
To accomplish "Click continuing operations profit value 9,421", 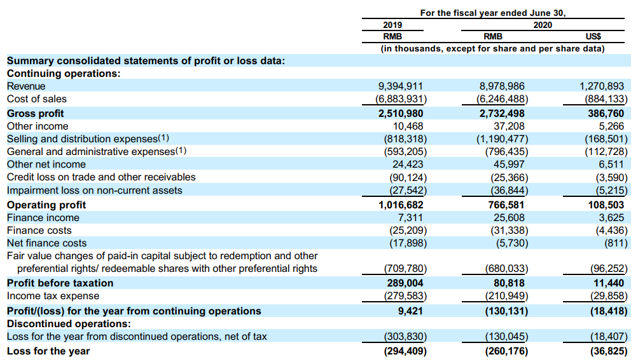I will 410,311.
